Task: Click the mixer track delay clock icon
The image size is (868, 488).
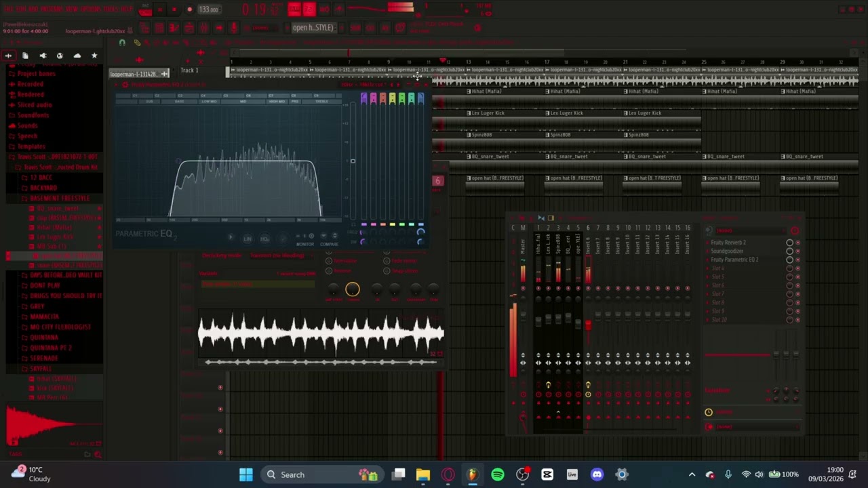Action: [709, 412]
